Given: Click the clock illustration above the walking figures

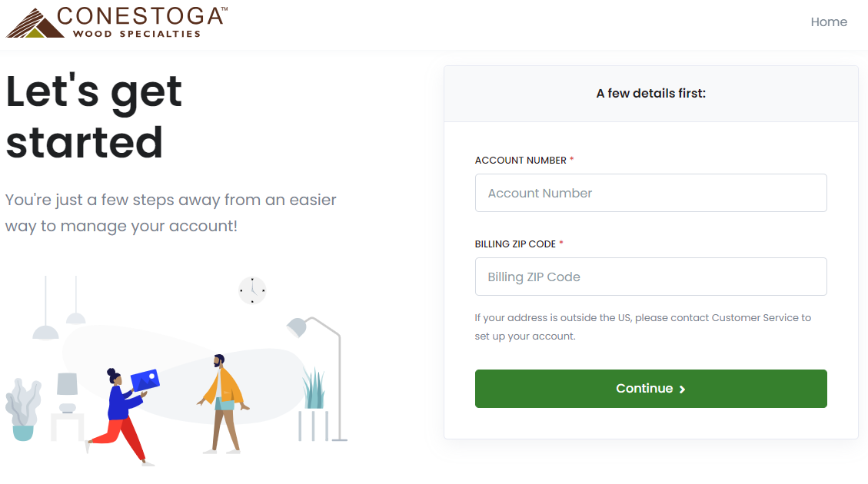Looking at the screenshot, I should pos(252,291).
